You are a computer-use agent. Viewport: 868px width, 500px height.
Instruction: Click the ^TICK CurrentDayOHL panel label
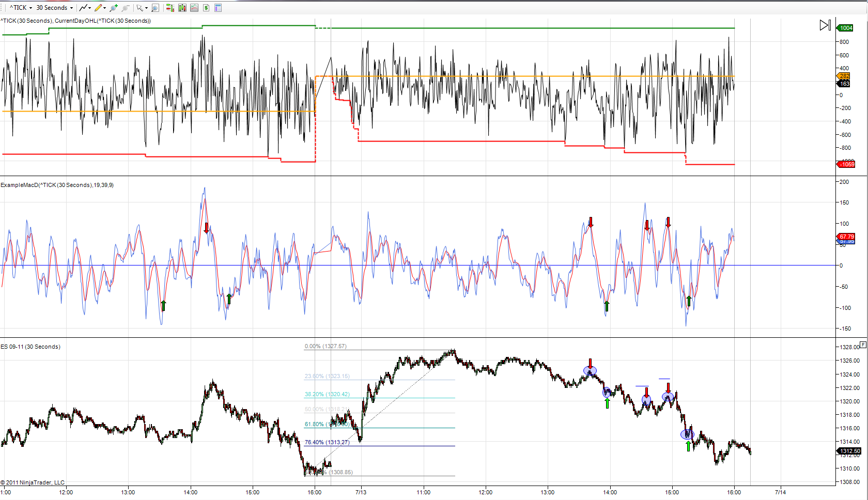(x=76, y=21)
